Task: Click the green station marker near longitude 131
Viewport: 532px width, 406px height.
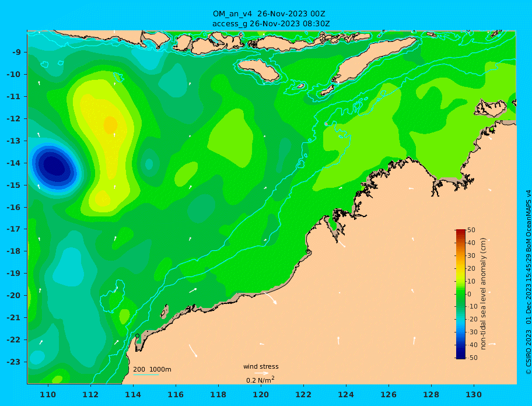Action: pos(492,129)
